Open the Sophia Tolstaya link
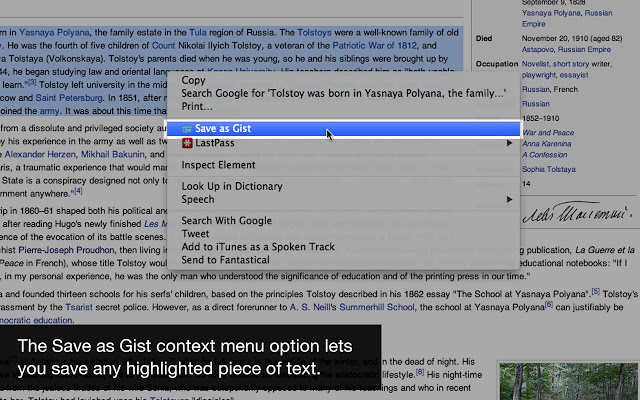Screen dimensions: 640x400 (549, 169)
